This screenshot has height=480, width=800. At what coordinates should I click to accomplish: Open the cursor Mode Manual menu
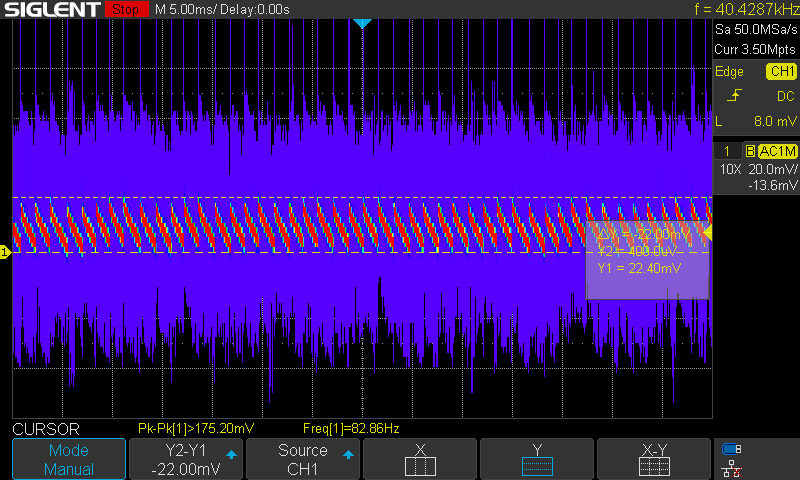click(69, 459)
